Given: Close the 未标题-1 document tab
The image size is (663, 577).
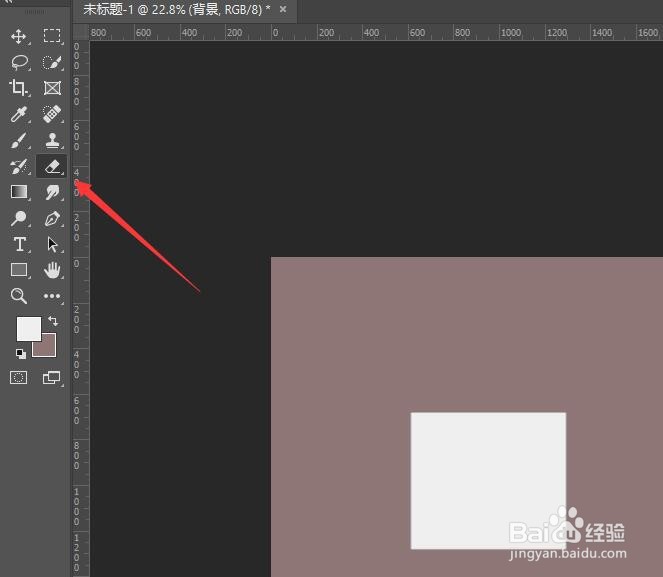Looking at the screenshot, I should pos(283,9).
